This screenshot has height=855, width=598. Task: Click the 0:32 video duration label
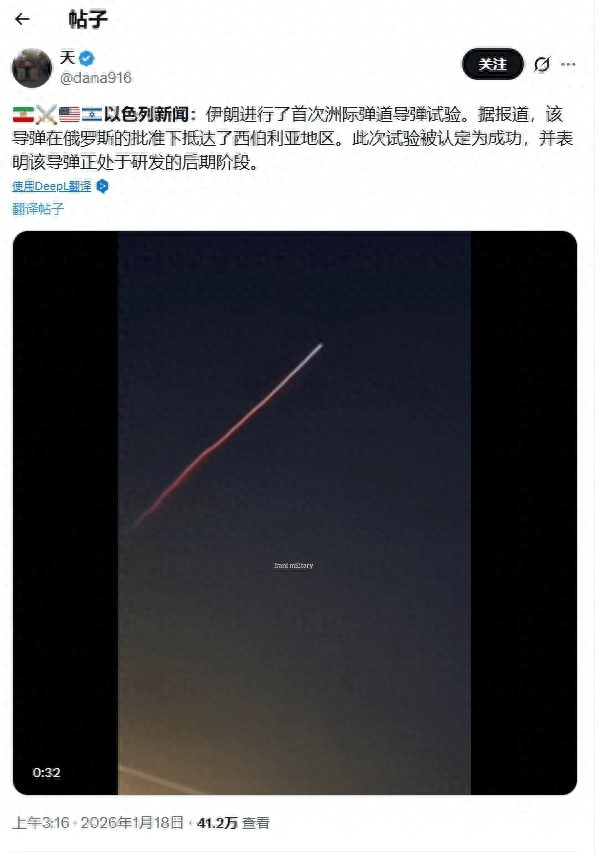(x=46, y=773)
